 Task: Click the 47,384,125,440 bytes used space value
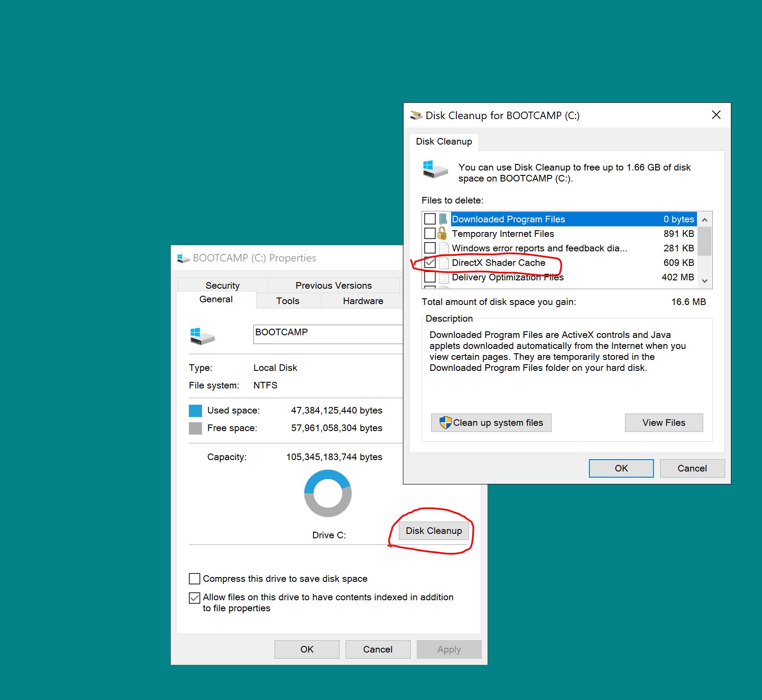336,410
